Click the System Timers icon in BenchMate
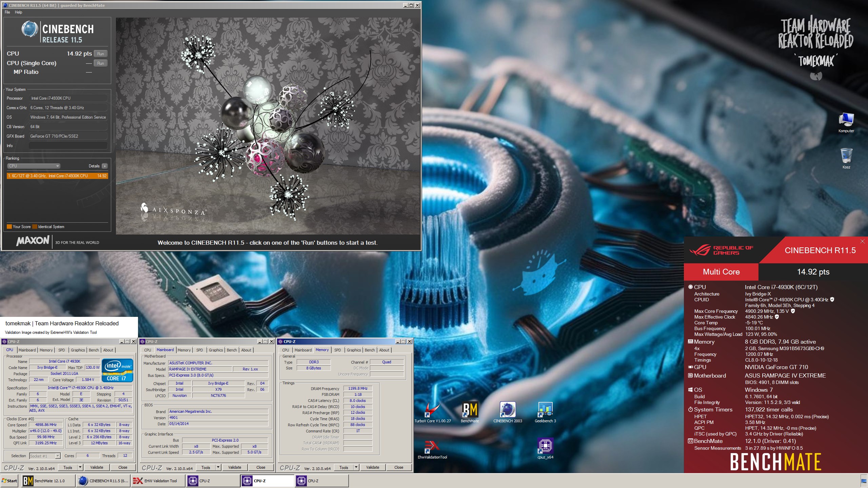Image resolution: width=868 pixels, height=488 pixels. (690, 409)
